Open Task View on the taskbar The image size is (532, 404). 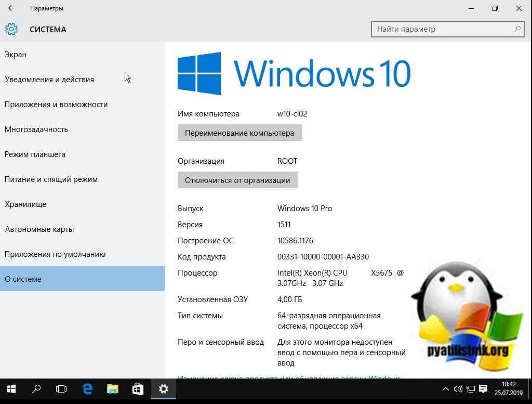point(61,389)
